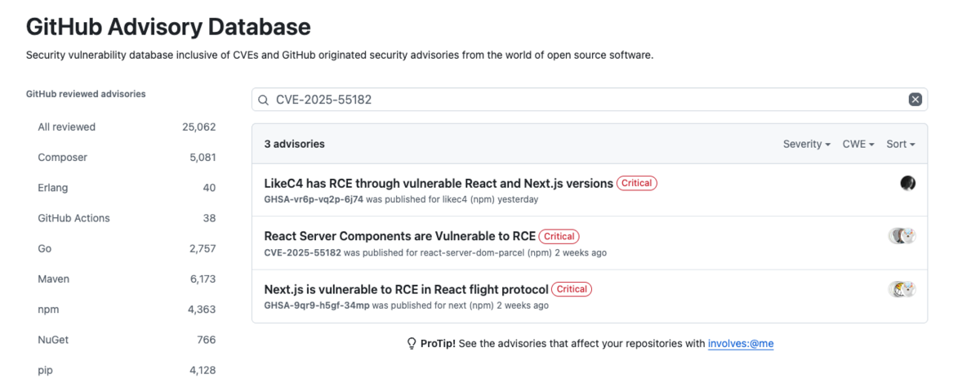This screenshot has width=980, height=379.
Task: Click avatars on React Server Components row
Action: pyautogui.click(x=902, y=236)
